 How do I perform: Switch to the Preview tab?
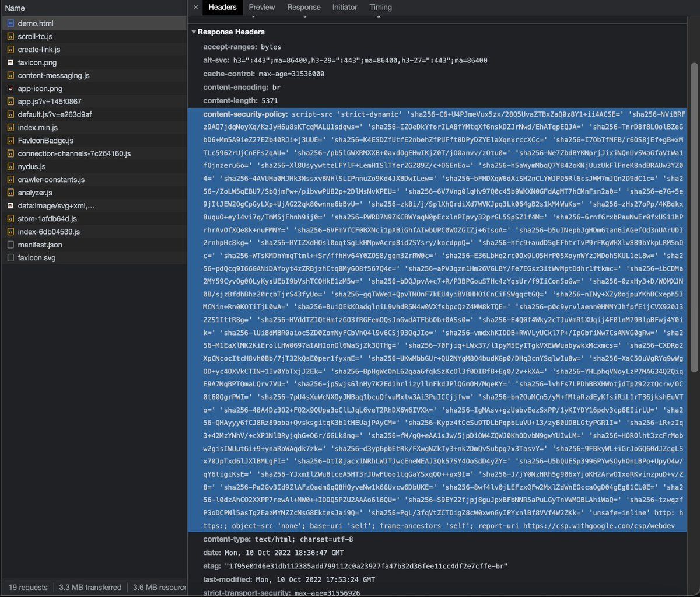pos(261,8)
